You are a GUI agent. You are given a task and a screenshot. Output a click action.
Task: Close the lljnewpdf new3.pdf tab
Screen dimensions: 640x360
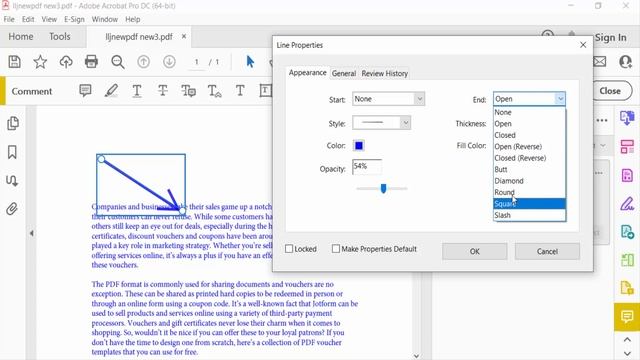184,36
